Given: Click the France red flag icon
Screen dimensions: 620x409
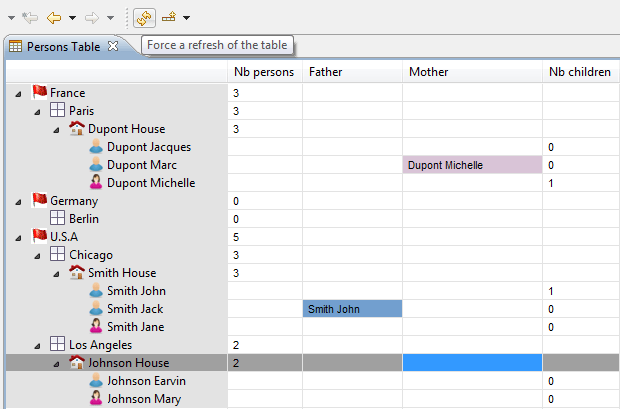Looking at the screenshot, I should [40, 92].
